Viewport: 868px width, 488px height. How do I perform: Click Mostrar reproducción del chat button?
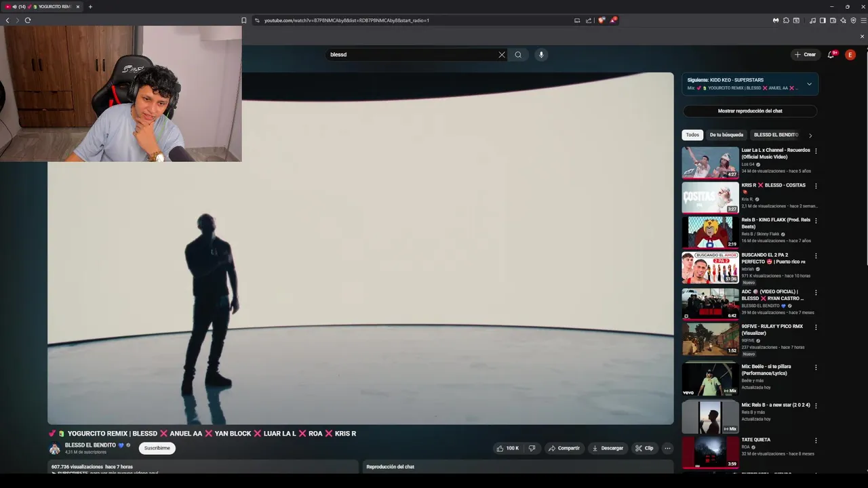pyautogui.click(x=750, y=111)
